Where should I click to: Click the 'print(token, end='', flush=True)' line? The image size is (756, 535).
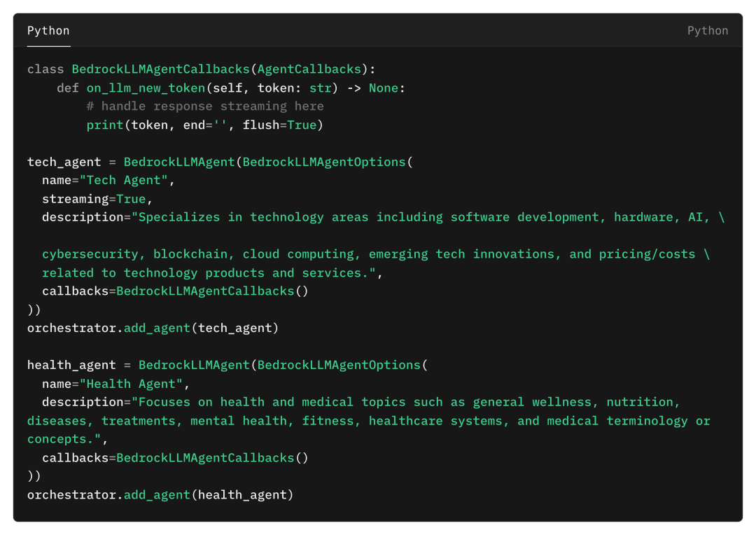204,125
